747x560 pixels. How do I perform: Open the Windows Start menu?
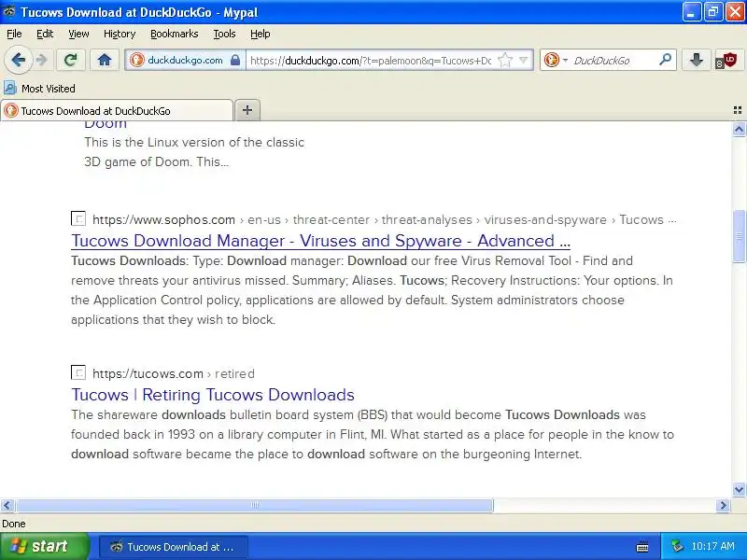click(x=45, y=546)
